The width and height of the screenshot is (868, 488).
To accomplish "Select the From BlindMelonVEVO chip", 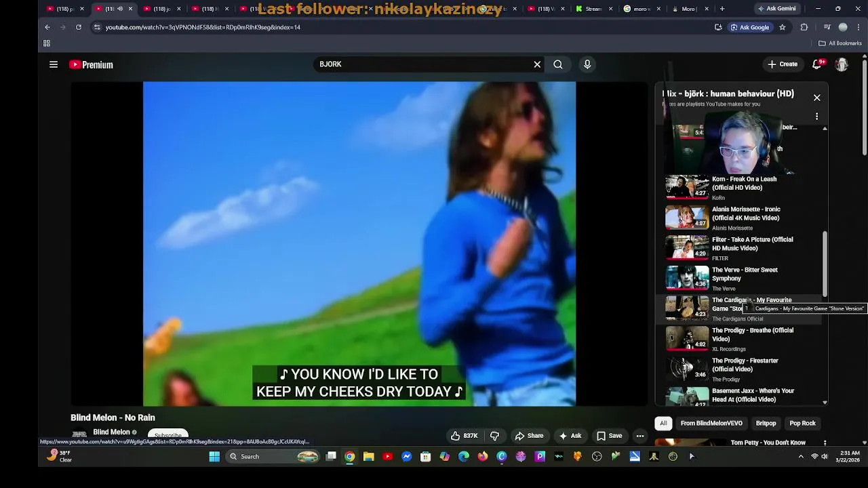I will tap(711, 423).
